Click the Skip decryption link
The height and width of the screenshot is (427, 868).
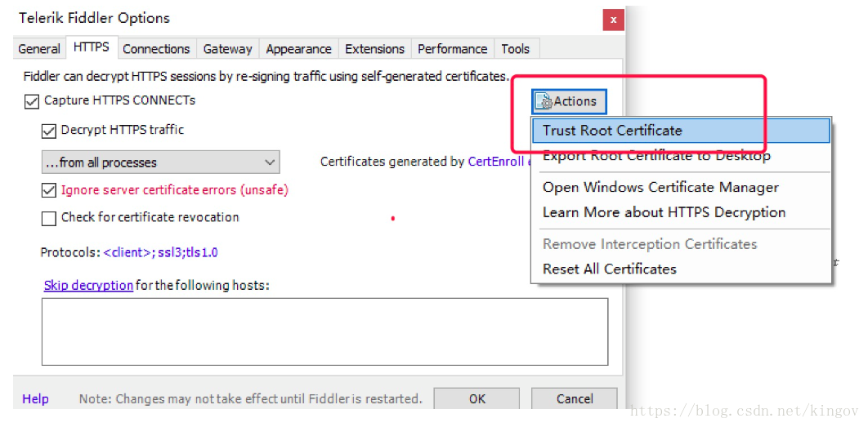88,286
